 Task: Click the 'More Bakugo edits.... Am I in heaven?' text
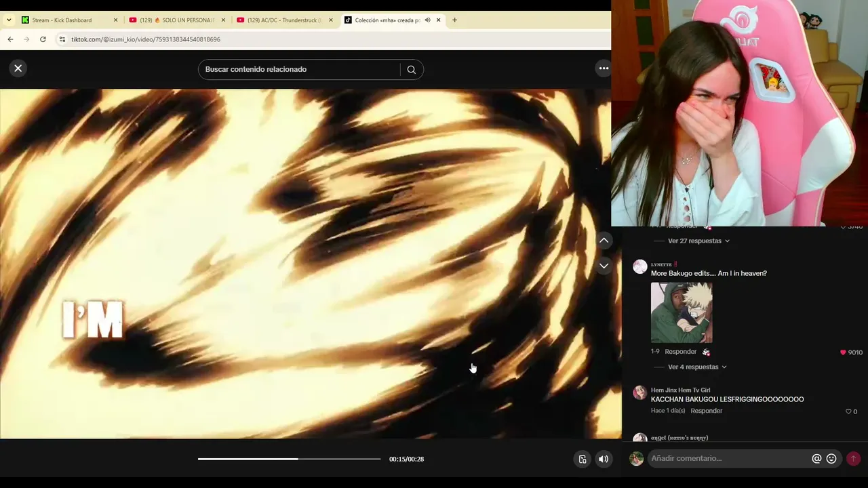pyautogui.click(x=709, y=273)
